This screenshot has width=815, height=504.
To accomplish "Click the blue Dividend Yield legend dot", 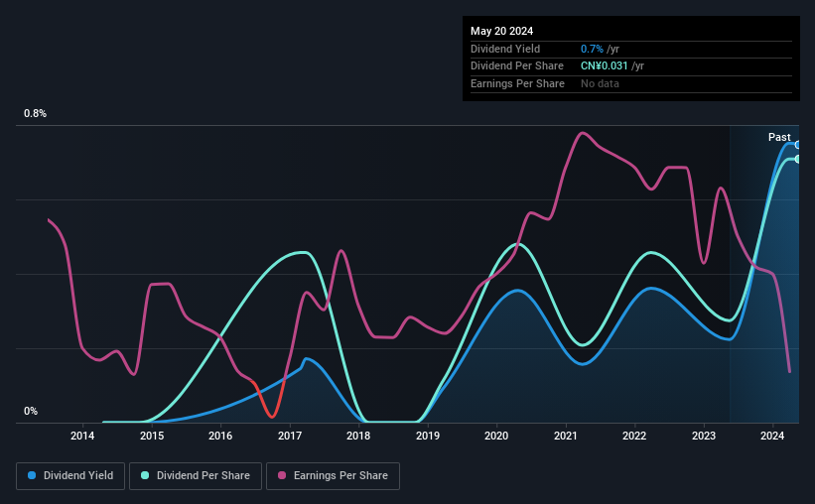I will click(x=32, y=475).
